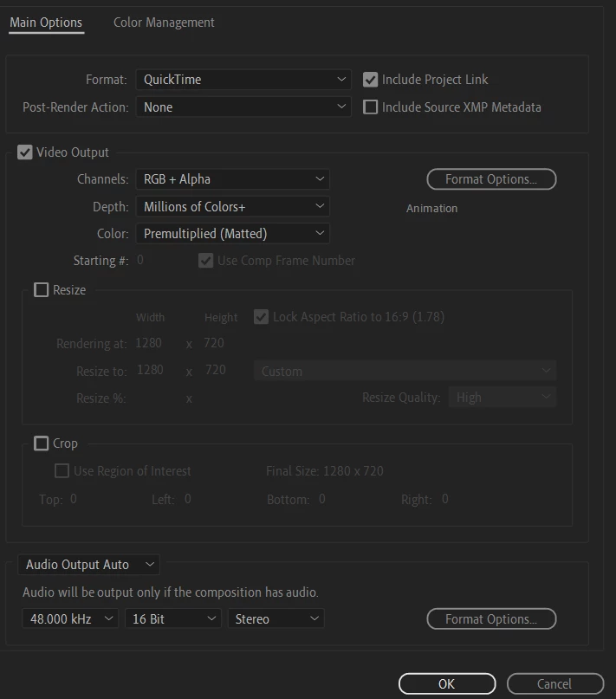Open audio Format Options beside Stereo
This screenshot has height=699, width=616.
[x=491, y=618]
